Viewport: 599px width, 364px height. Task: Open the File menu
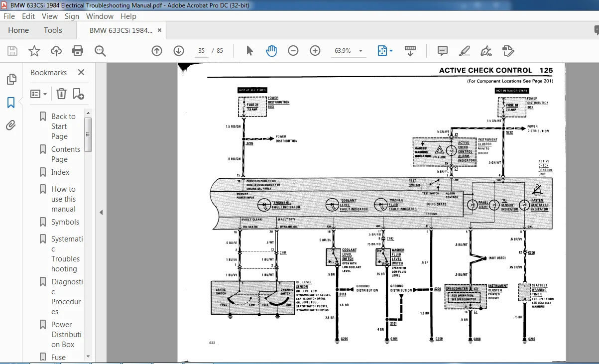coord(9,16)
